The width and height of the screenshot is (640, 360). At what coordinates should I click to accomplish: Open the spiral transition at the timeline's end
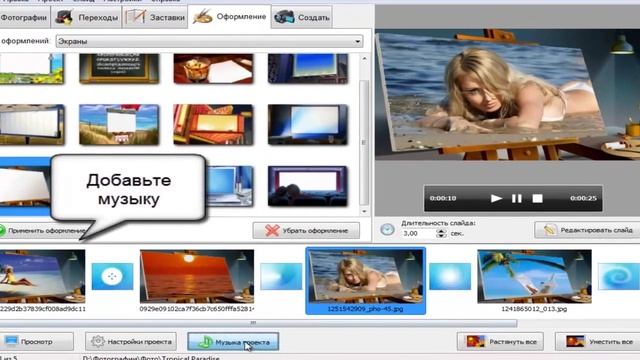(619, 276)
